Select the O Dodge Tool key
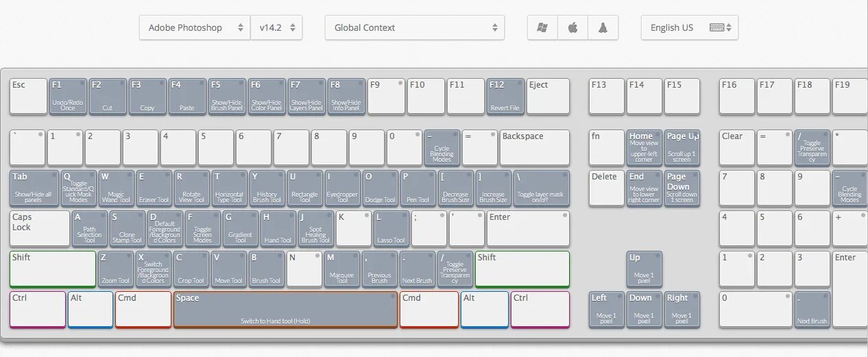 pyautogui.click(x=381, y=188)
